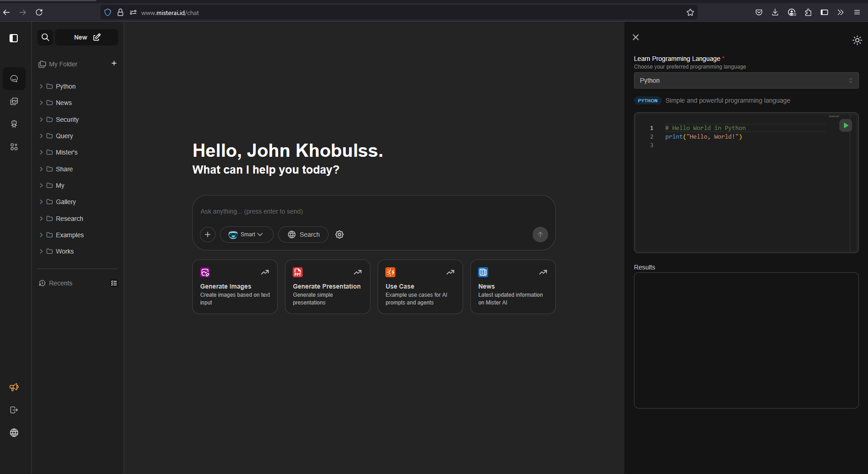868x474 pixels.
Task: Open the search chats magnifier icon
Action: point(45,37)
